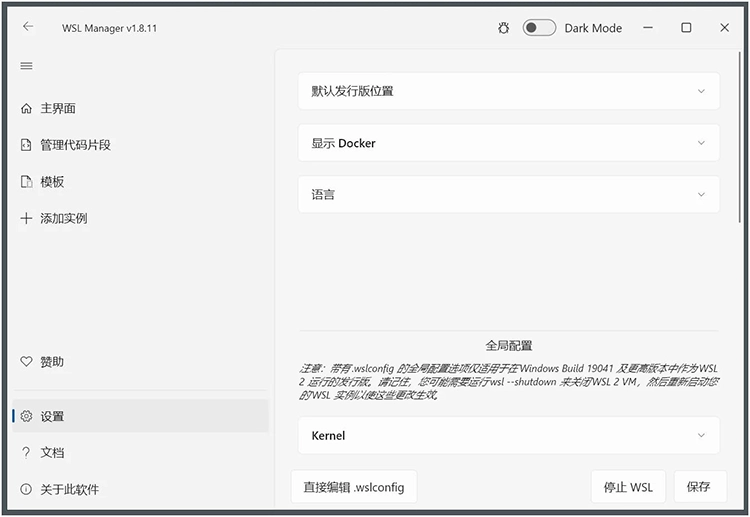This screenshot has height=517, width=750.
Task: Click the plus icon beside 添加实例
Action: tap(27, 218)
